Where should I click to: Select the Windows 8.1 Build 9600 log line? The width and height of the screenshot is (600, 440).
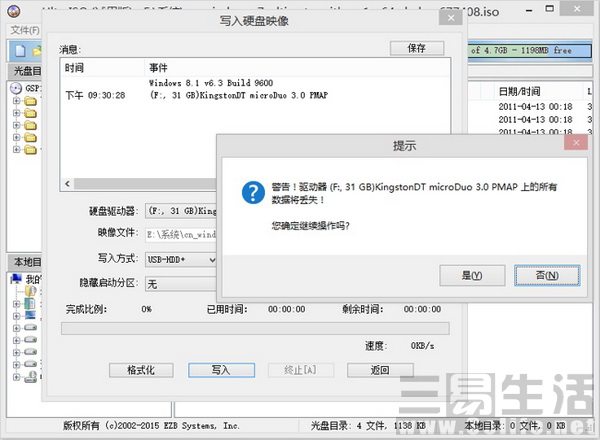[211, 83]
